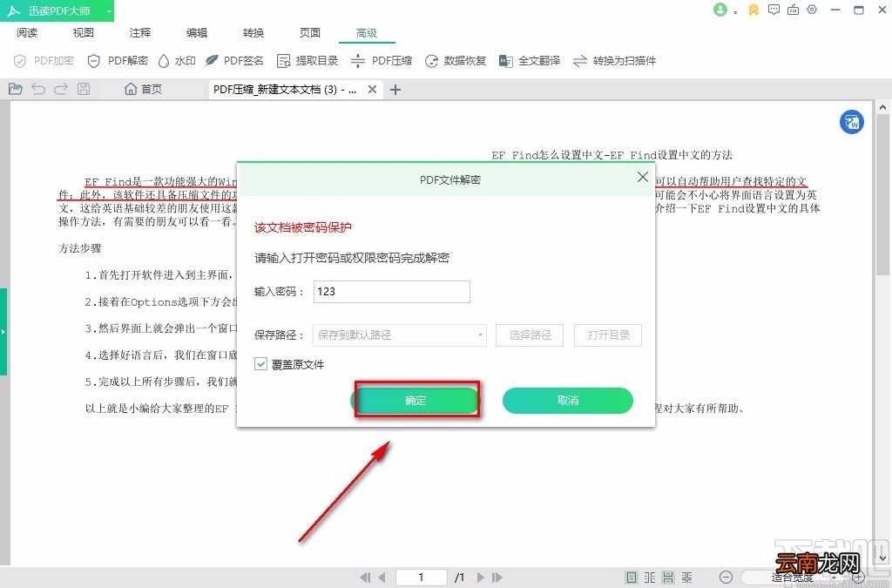
Task: Switch to the 页面 menu tab
Action: (310, 32)
